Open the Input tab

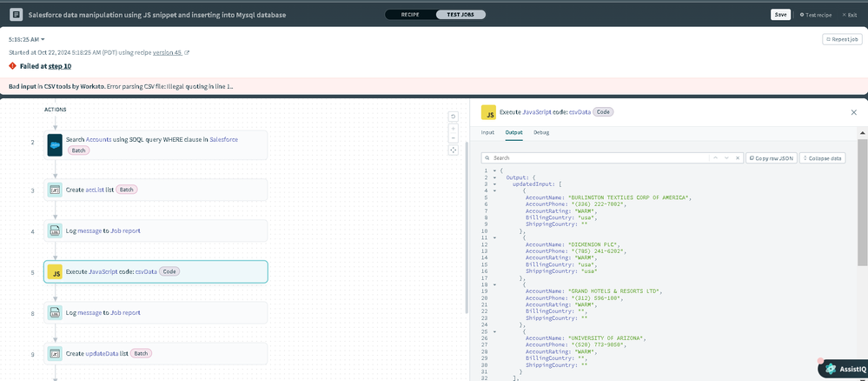pos(487,132)
